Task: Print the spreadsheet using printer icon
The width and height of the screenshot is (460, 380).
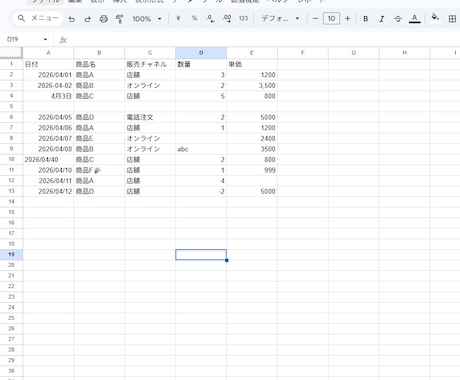Action: click(x=104, y=19)
